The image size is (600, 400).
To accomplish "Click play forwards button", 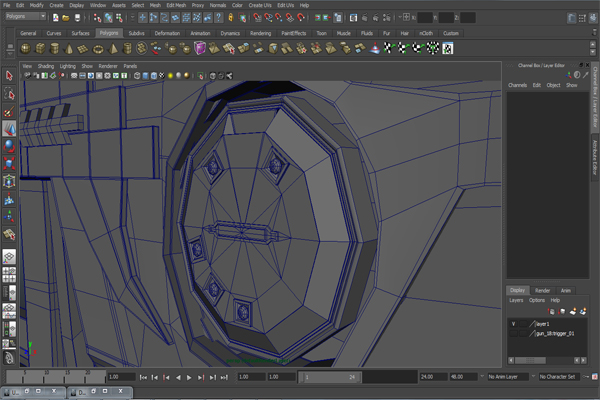I will (189, 377).
